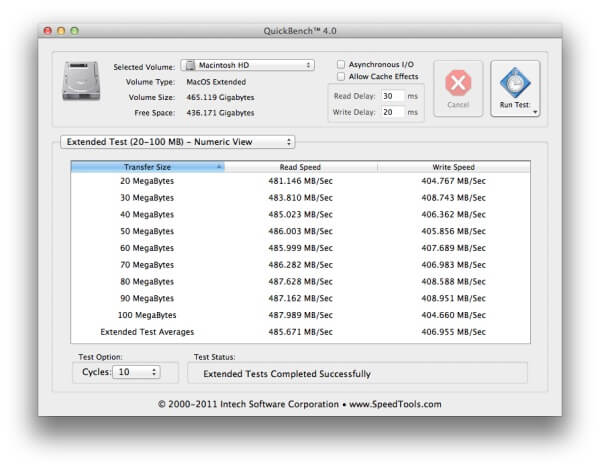This screenshot has height=469, width=600.
Task: Click write speed 408.588 MB/Sec
Action: tap(453, 282)
